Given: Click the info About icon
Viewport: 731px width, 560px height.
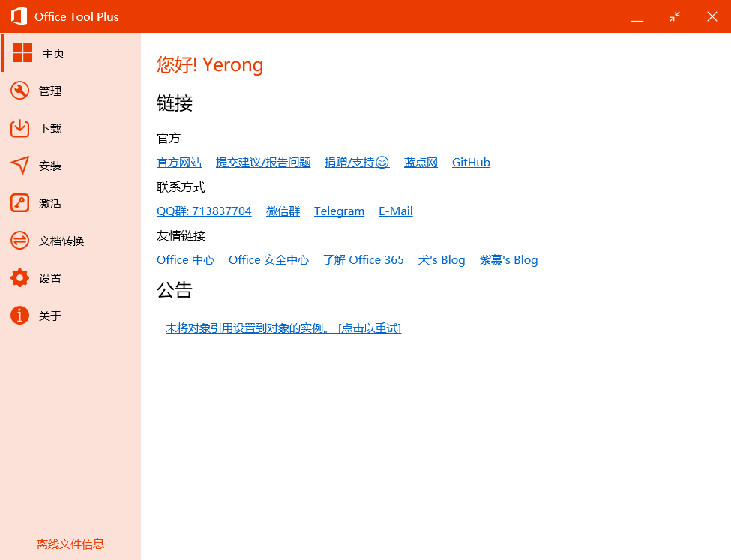Looking at the screenshot, I should 19,316.
